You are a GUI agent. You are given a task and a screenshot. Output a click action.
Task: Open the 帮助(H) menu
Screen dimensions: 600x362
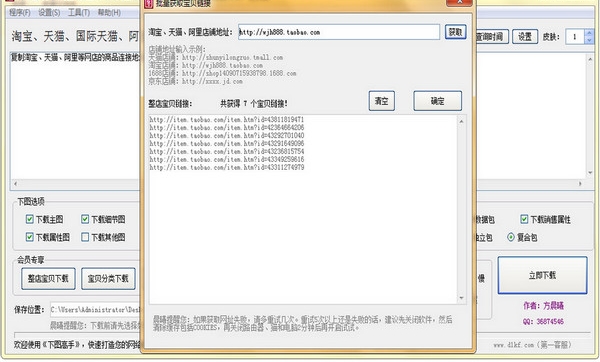point(109,13)
